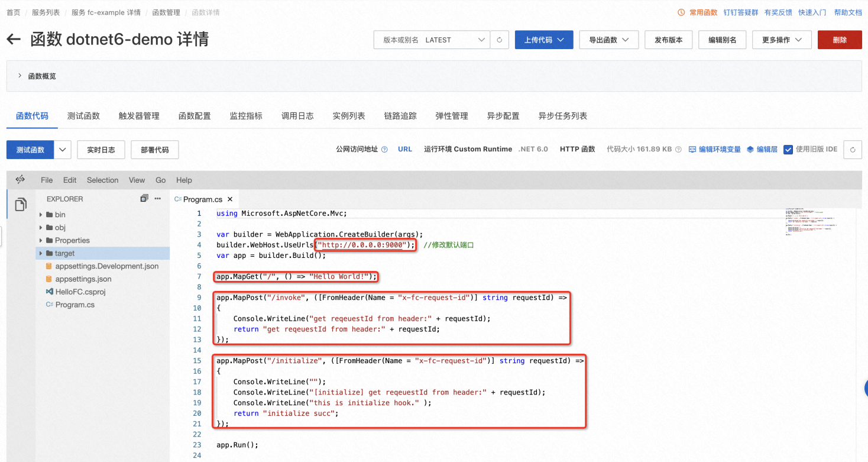Click 首页 breadcrumb link
The height and width of the screenshot is (462, 868).
coord(13,12)
